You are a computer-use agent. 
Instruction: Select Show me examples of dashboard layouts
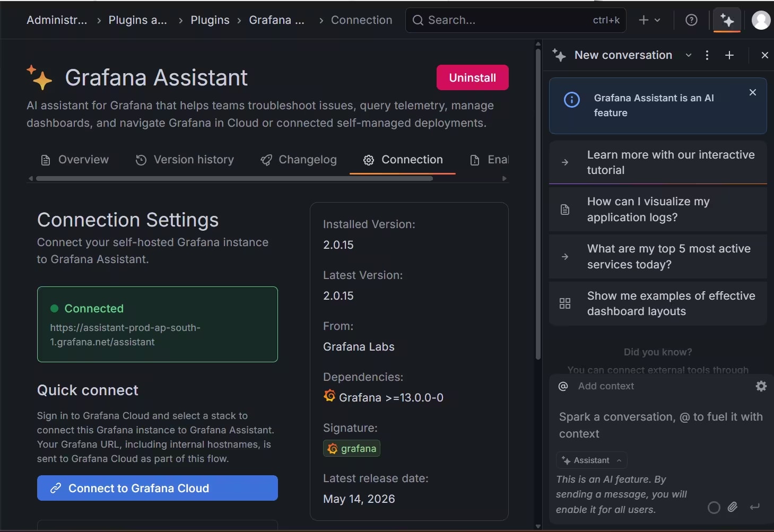(658, 303)
